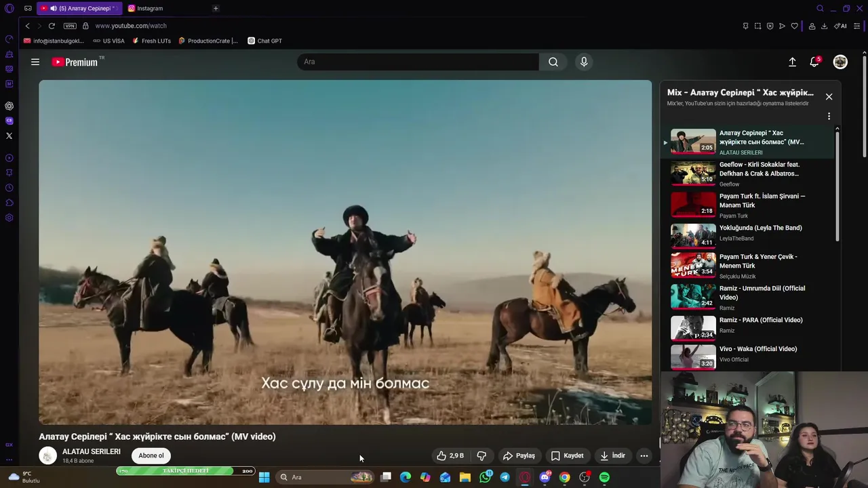
Task: Open the Opera GX menu logo
Action: (9, 8)
